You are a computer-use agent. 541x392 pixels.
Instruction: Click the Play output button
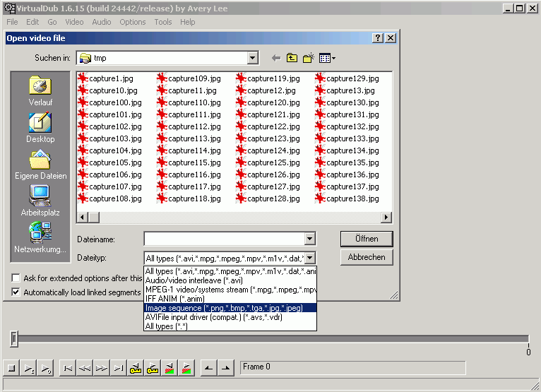tap(45, 368)
